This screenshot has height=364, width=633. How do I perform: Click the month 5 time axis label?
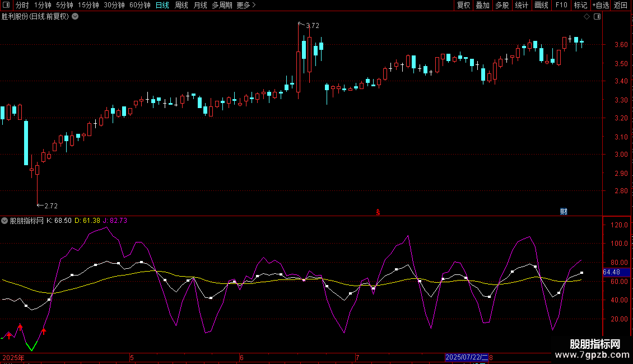pos(132,357)
